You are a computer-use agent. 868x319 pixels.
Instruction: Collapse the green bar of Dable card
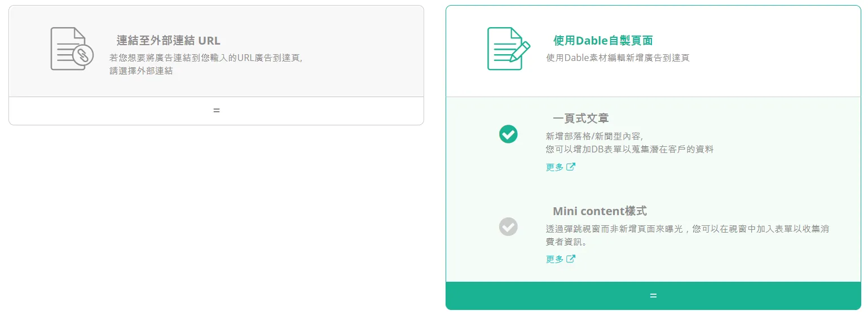click(653, 295)
